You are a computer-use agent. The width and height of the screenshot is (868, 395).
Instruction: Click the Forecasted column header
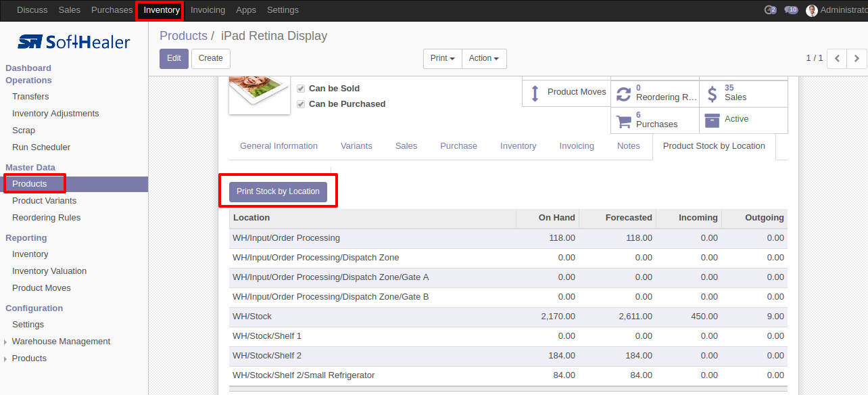tap(617, 218)
